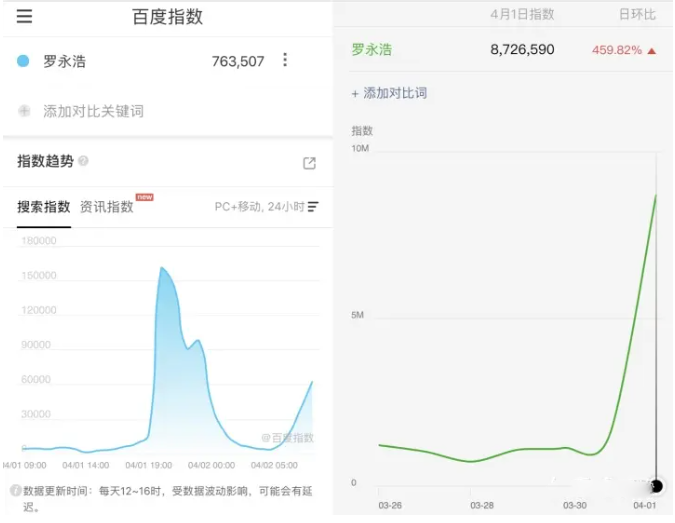Click the 百度指数 page title
Screen dimensions: 675x523
(x=167, y=17)
